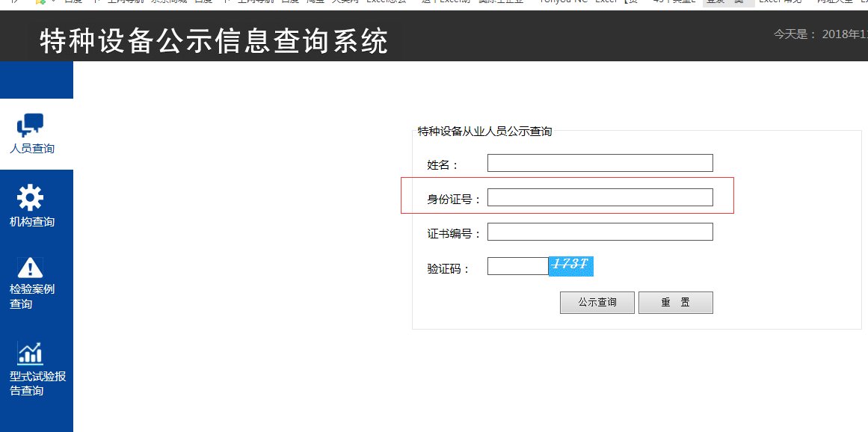
Task: Click the 1737 captcha image to refresh
Action: coord(570,265)
